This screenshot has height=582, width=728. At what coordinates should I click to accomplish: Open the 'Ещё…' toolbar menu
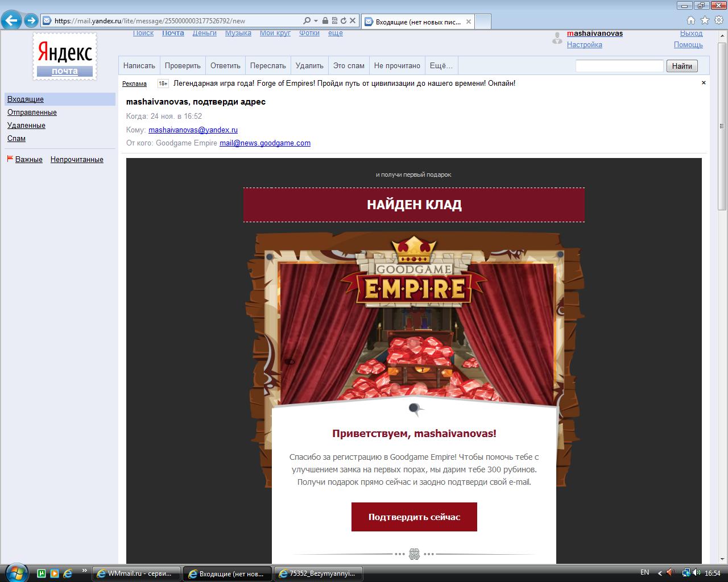coord(441,65)
